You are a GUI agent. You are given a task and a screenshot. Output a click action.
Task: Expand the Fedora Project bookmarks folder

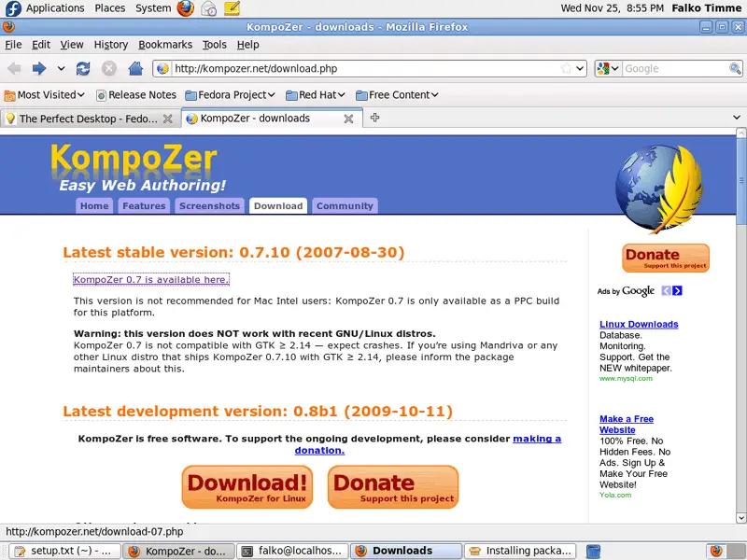tap(230, 95)
